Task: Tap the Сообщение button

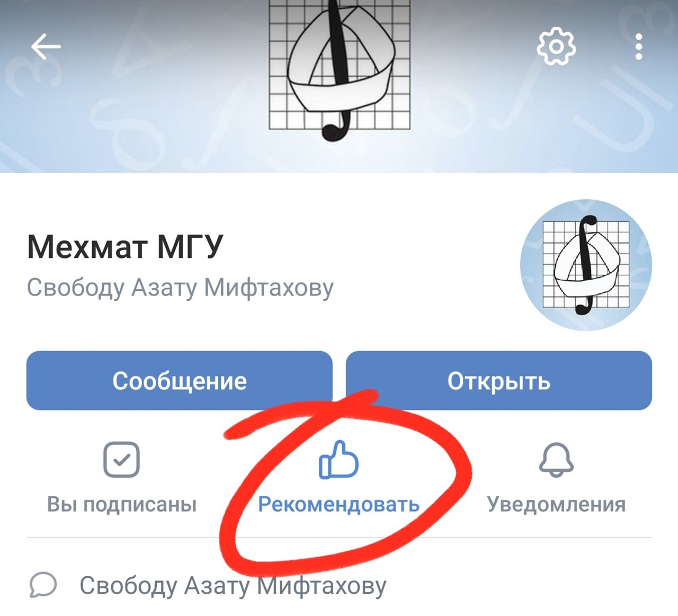Action: click(x=180, y=380)
